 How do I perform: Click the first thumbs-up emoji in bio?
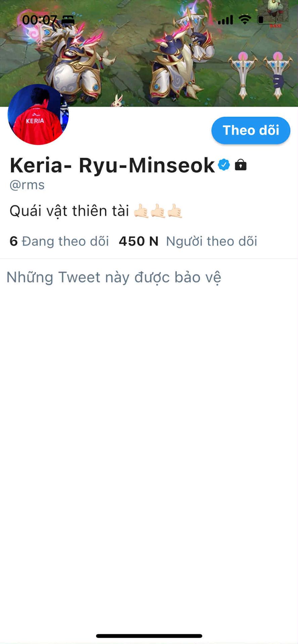(x=141, y=211)
